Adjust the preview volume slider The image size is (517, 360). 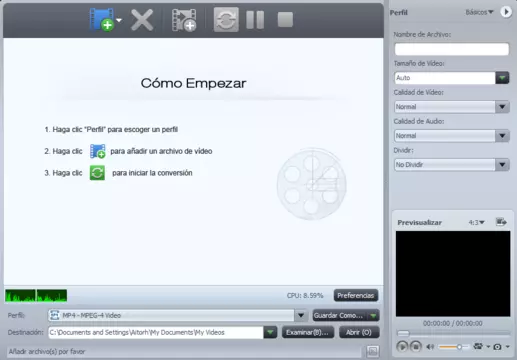454,347
